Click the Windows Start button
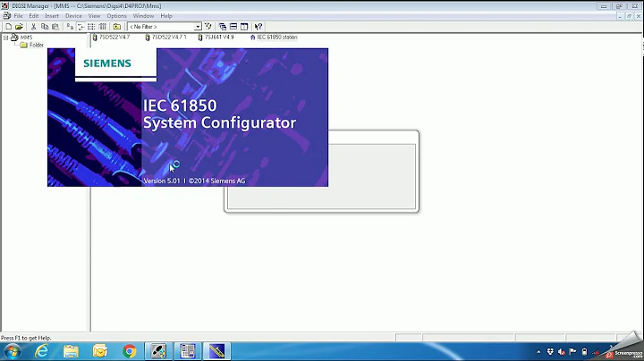Viewport: 644px width, 361px height. click(13, 351)
